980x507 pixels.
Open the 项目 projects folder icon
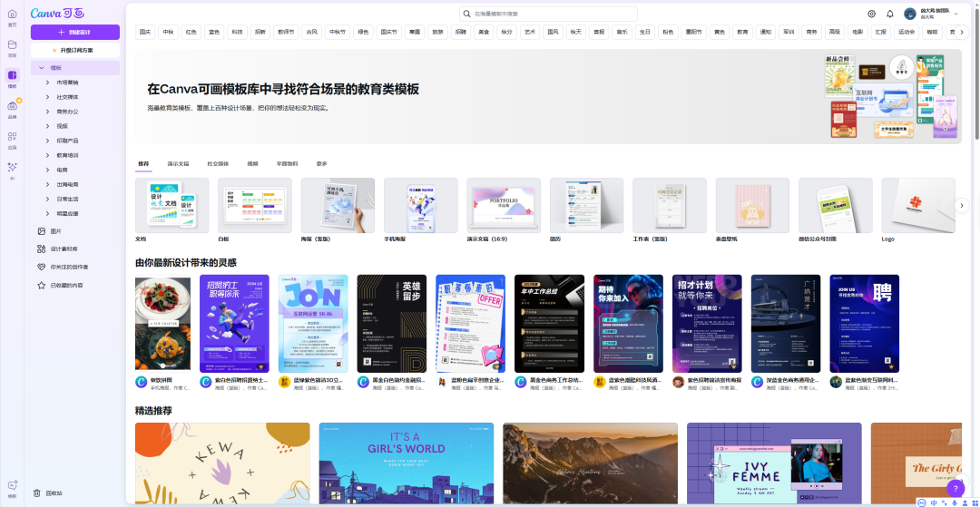[12, 46]
